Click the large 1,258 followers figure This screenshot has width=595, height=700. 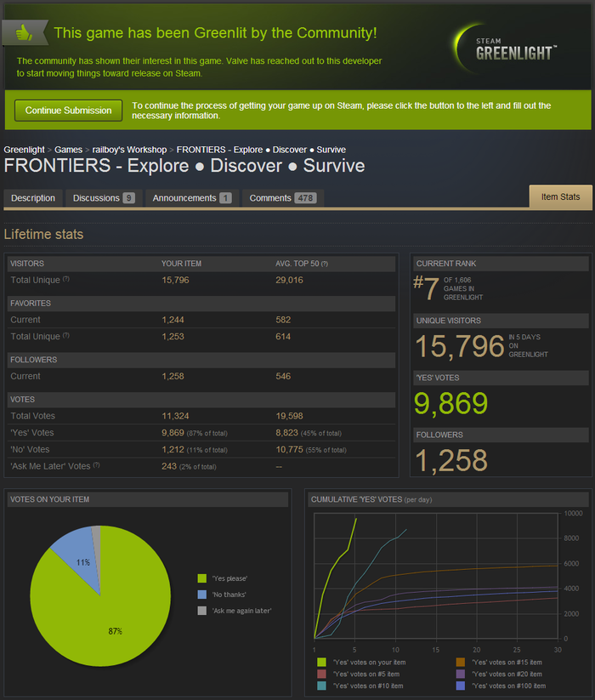pos(451,460)
